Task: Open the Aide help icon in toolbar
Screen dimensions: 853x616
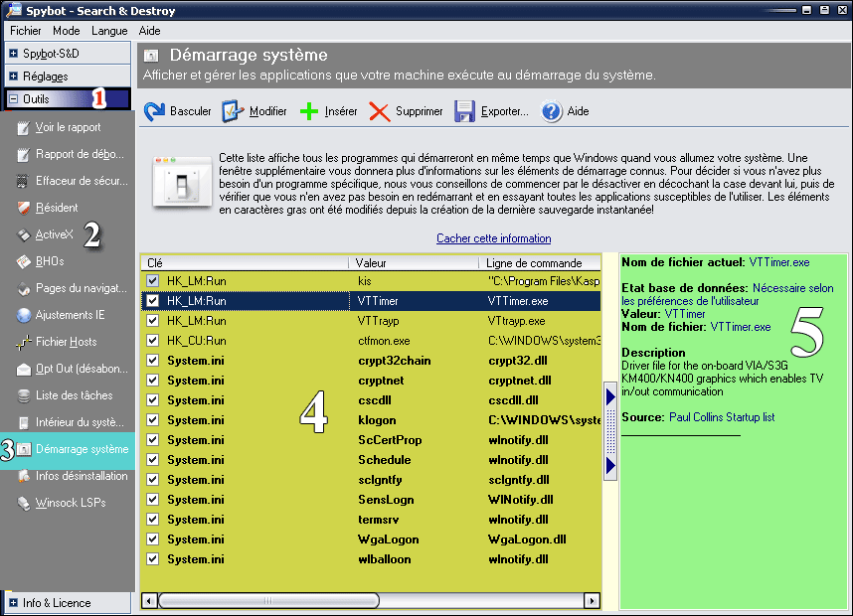Action: 552,111
